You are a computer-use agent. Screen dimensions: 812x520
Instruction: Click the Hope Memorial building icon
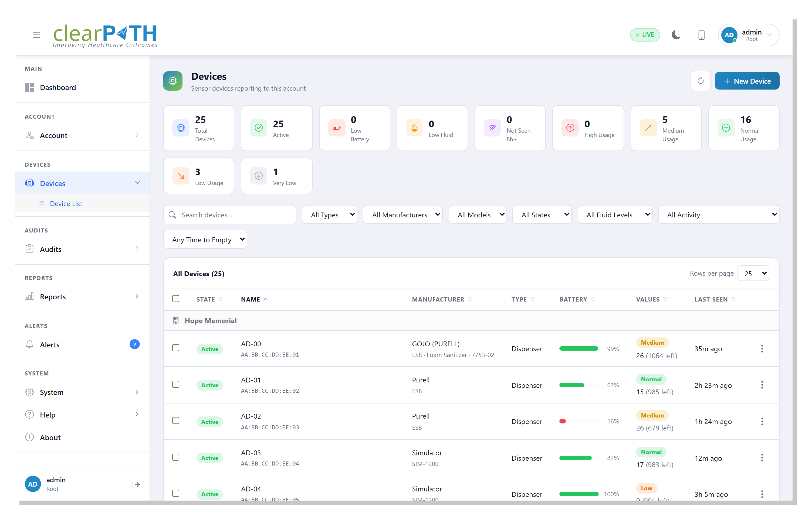tap(176, 320)
